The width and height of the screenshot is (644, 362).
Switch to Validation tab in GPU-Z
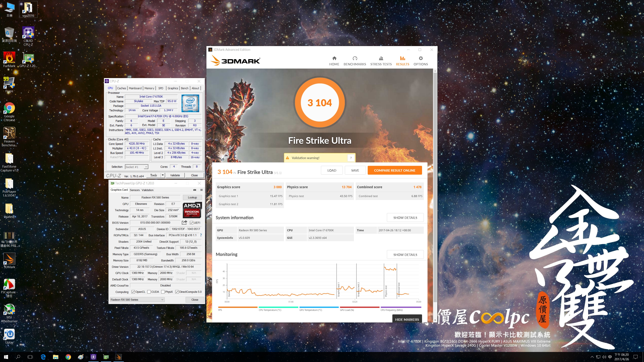pyautogui.click(x=148, y=190)
